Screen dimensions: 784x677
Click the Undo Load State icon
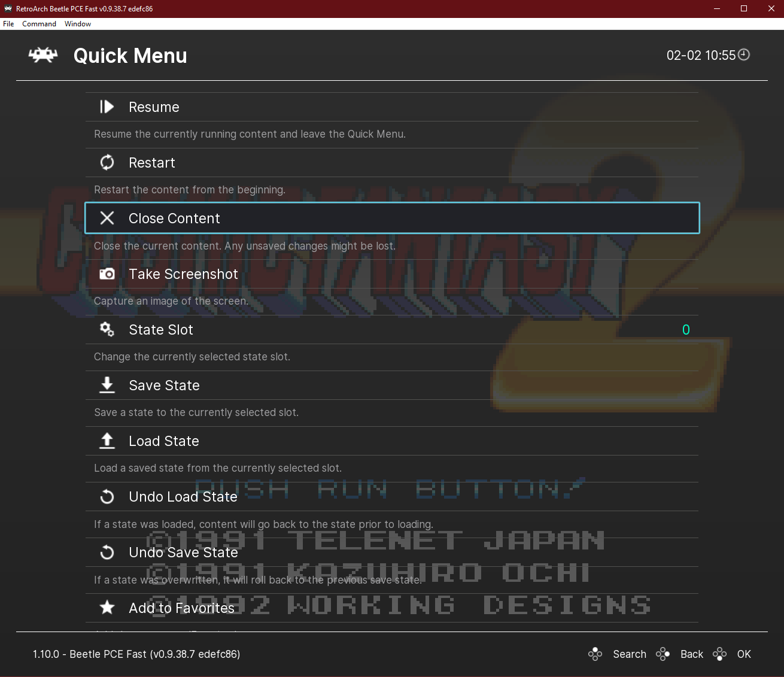tap(107, 497)
